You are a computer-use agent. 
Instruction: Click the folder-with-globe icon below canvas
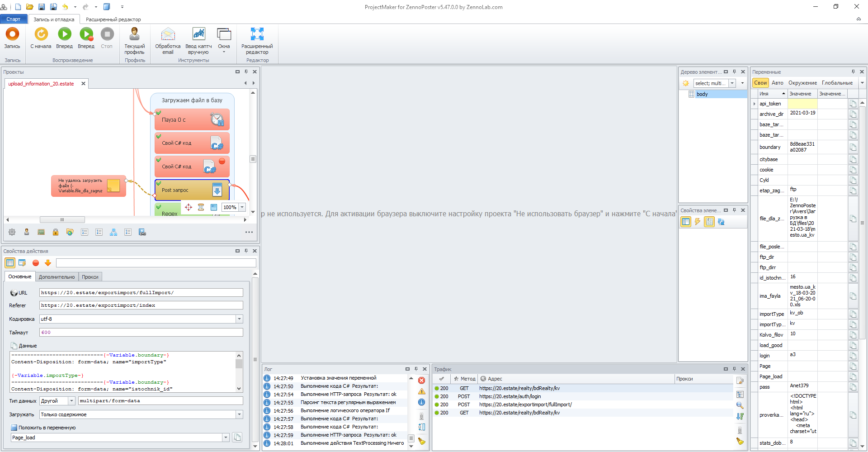click(70, 232)
